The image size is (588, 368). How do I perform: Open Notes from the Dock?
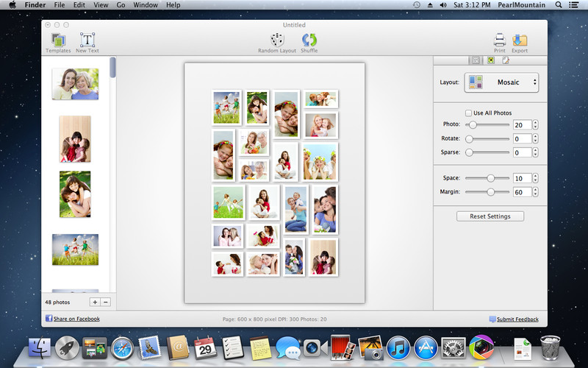[x=261, y=347]
